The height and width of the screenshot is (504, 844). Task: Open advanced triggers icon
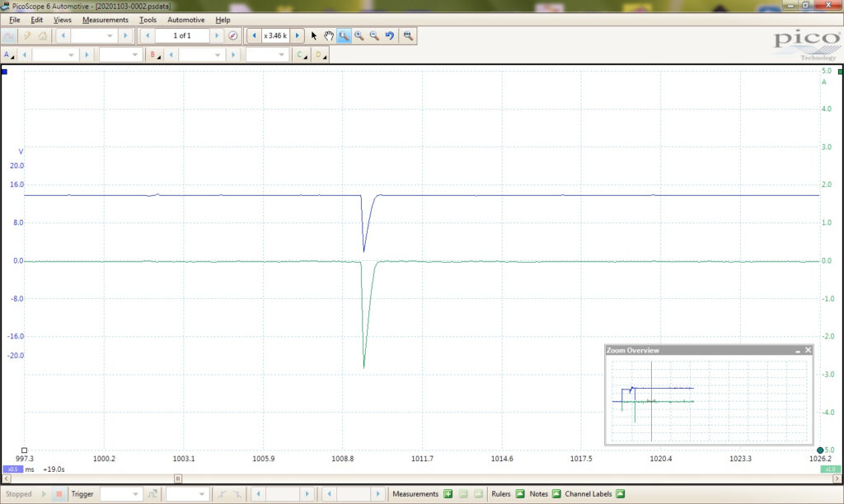[152, 494]
